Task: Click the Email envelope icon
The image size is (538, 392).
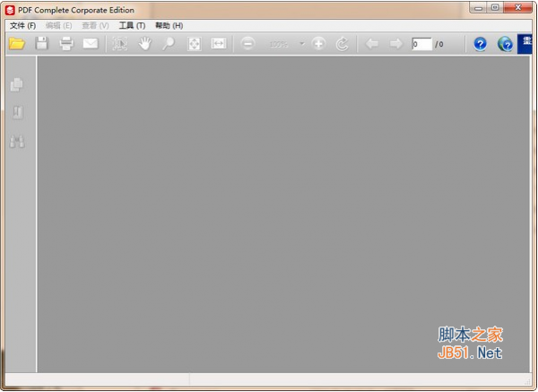Action: (x=91, y=44)
